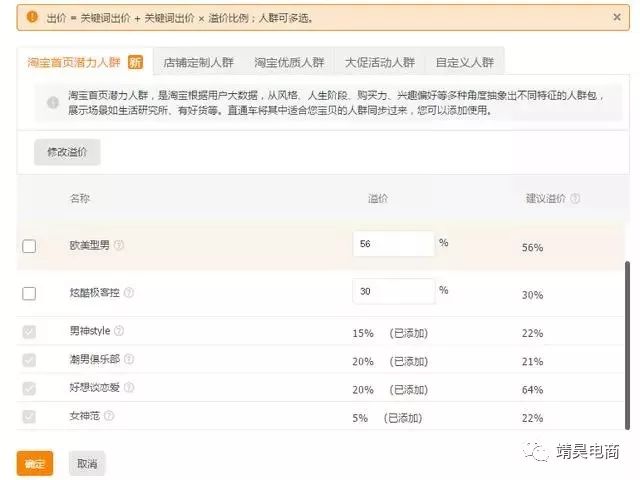The width and height of the screenshot is (640, 480).
Task: Click the 建议溢价 column header
Action: click(x=545, y=198)
